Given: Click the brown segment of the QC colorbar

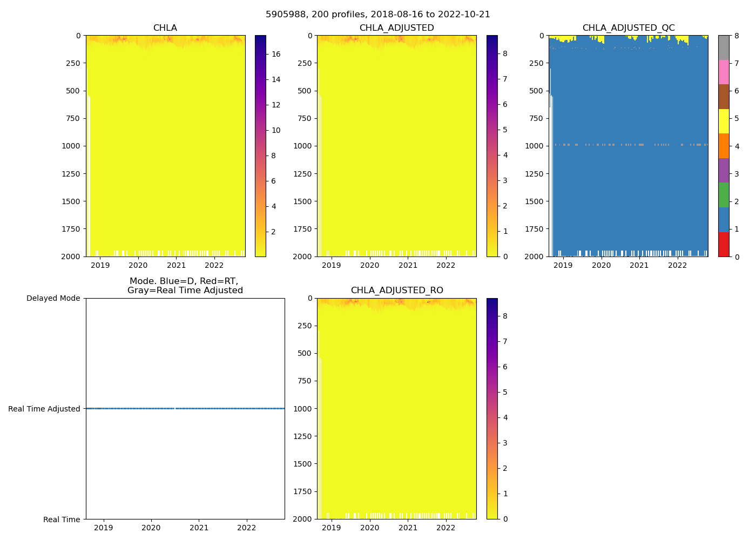Looking at the screenshot, I should click(x=724, y=97).
